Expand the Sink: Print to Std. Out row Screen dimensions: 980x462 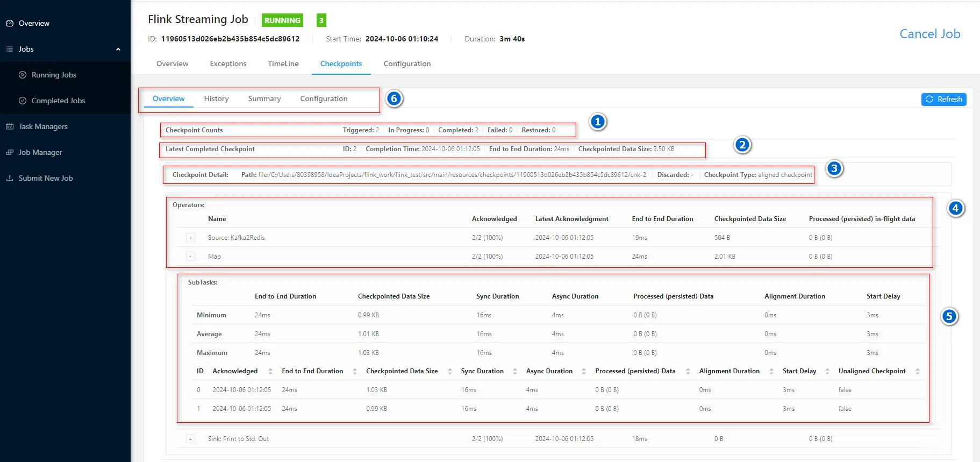point(190,439)
